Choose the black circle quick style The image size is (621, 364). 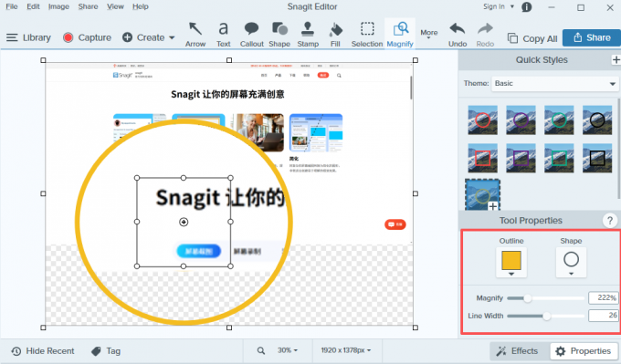597,120
